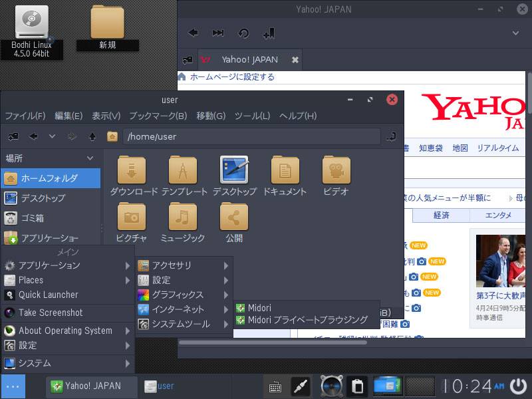Open the Midori toolbar dropdown chevron
Viewport: 532px width, 399px height.
[x=515, y=33]
